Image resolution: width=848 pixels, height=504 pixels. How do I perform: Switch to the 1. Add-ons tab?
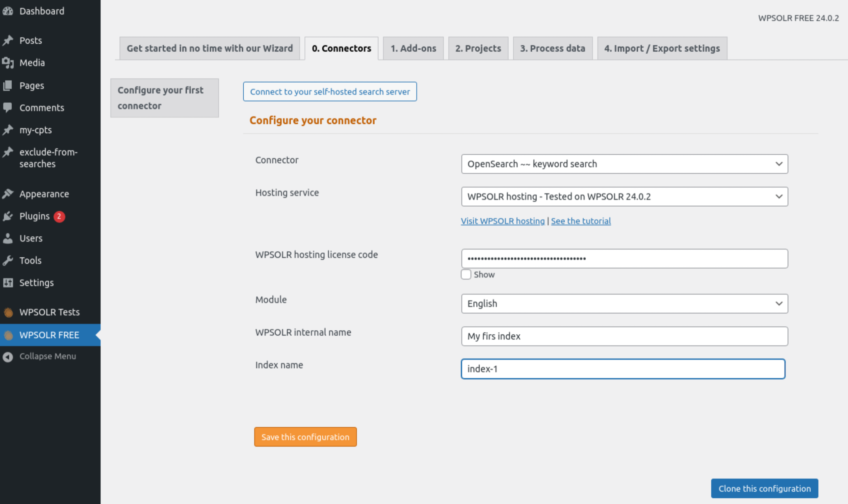tap(413, 49)
